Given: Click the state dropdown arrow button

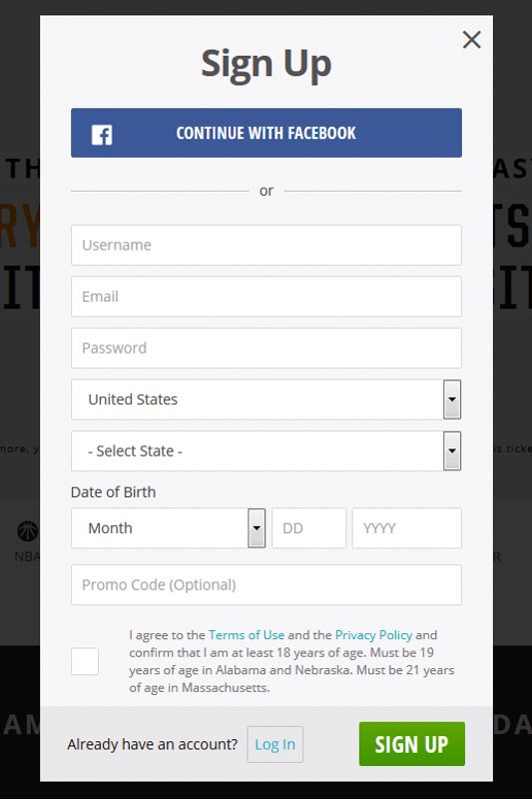Looking at the screenshot, I should pos(452,451).
